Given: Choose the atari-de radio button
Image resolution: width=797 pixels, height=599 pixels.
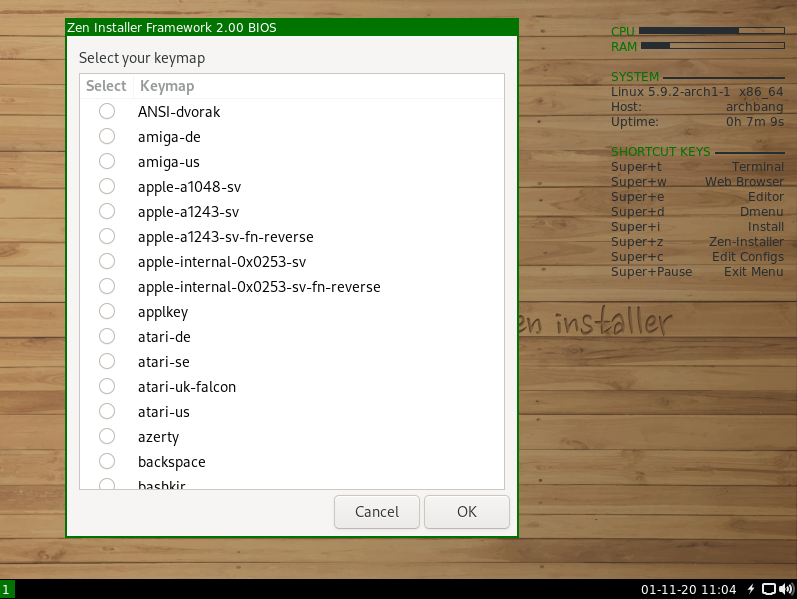Looking at the screenshot, I should point(107,336).
